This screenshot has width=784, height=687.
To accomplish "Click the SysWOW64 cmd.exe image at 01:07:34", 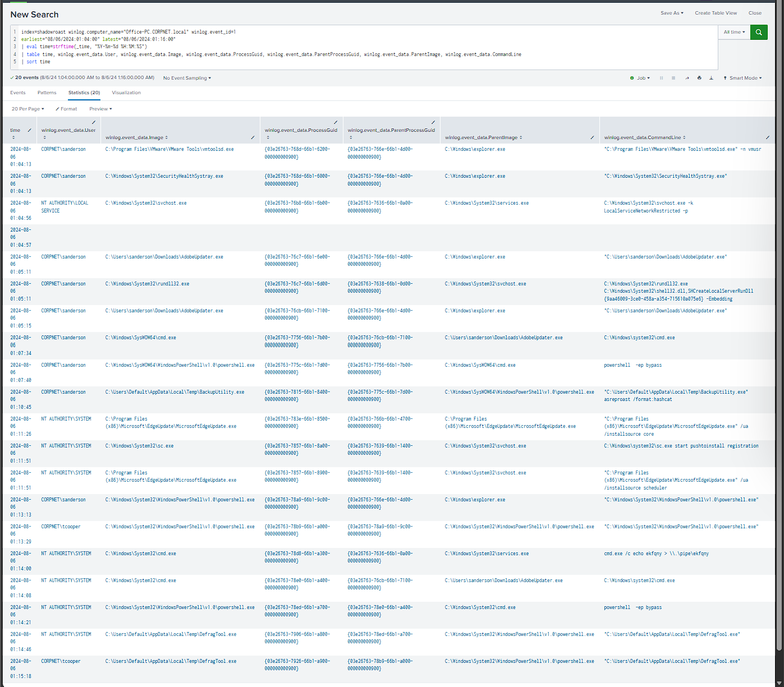I will point(140,338).
